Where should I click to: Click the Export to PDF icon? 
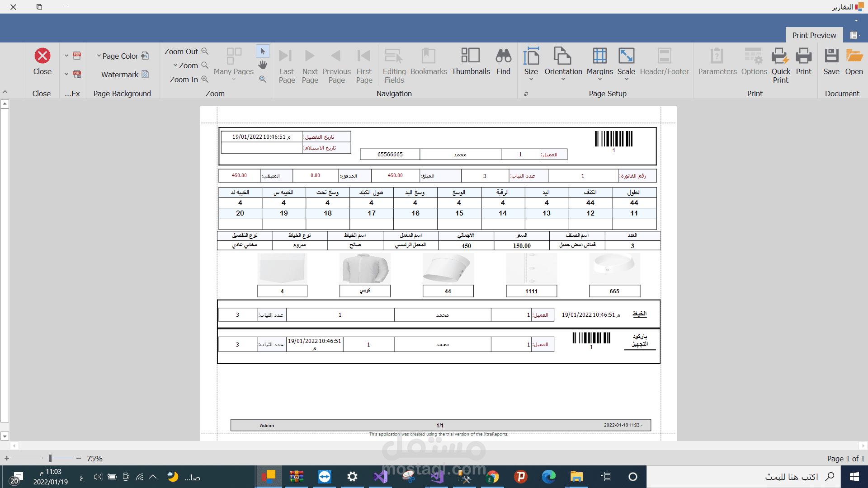(x=77, y=56)
